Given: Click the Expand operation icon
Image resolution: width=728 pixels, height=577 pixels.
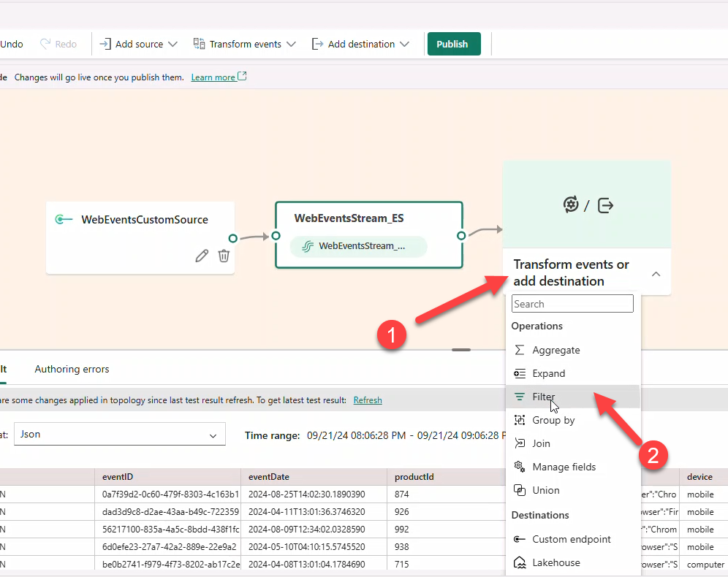Looking at the screenshot, I should (520, 373).
